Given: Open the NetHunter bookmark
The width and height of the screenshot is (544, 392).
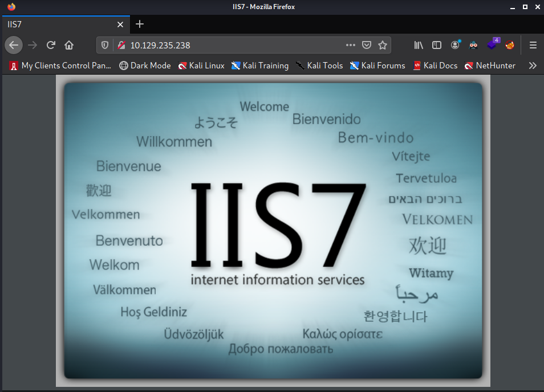Looking at the screenshot, I should (x=490, y=66).
